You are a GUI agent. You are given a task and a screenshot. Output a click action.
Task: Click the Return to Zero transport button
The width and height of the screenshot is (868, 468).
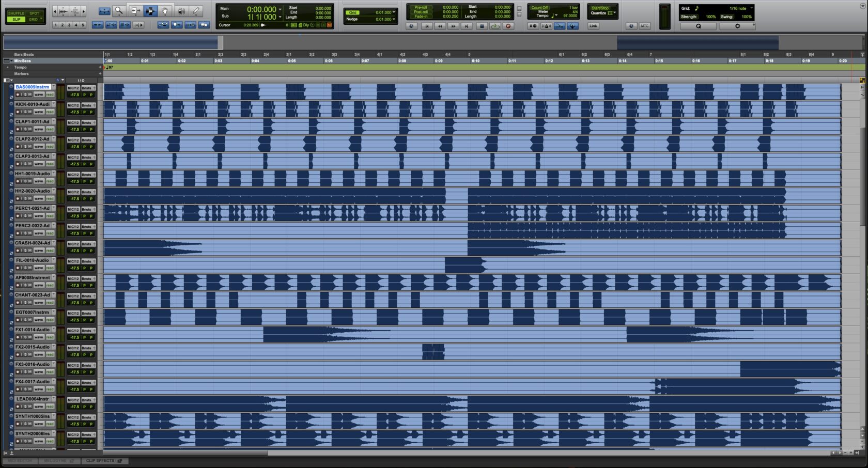point(426,26)
